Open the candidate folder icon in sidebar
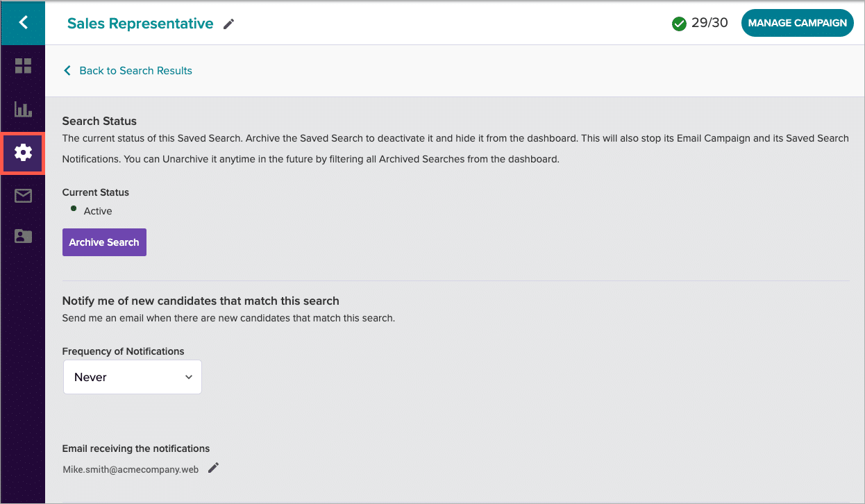 point(23,237)
